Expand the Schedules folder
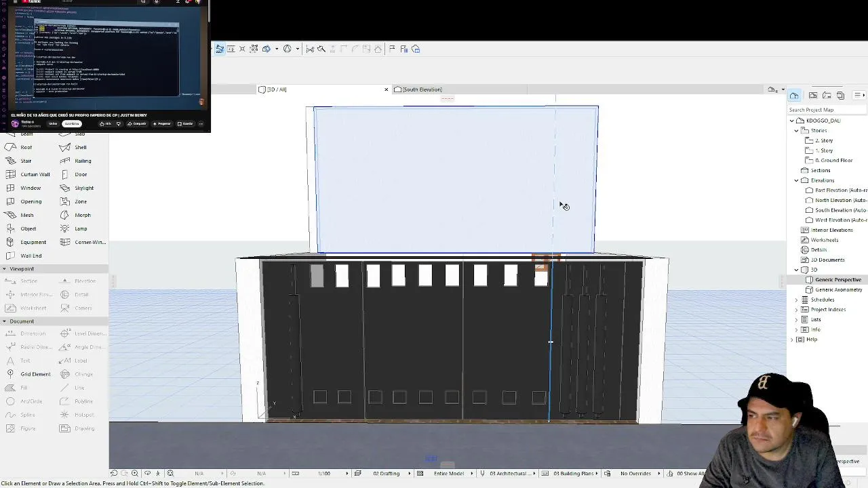The image size is (868, 488). (x=797, y=300)
